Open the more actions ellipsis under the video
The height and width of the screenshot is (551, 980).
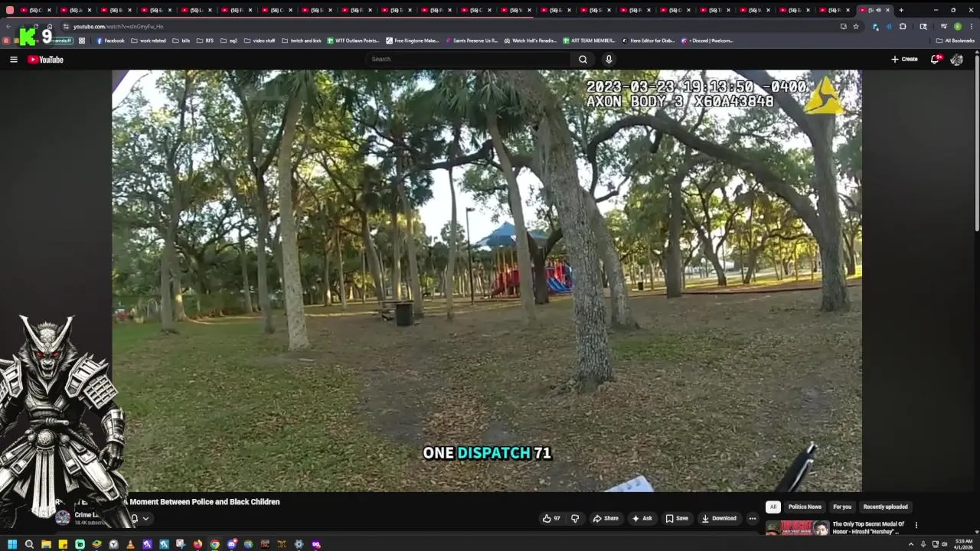(x=752, y=518)
